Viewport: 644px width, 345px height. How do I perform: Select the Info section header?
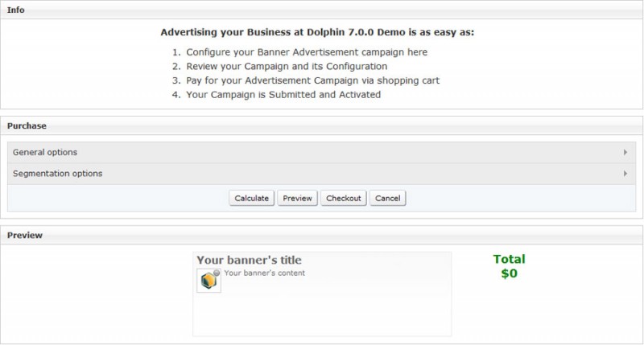pyautogui.click(x=15, y=10)
